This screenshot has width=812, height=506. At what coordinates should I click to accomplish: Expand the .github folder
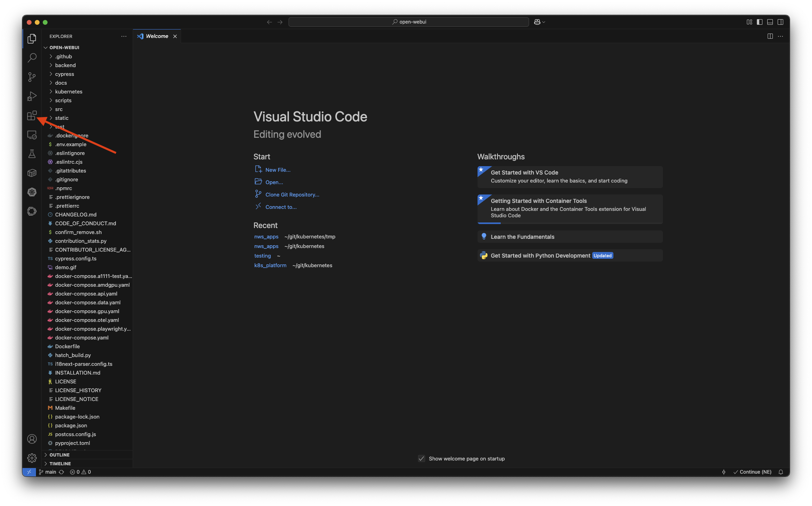tap(87, 56)
